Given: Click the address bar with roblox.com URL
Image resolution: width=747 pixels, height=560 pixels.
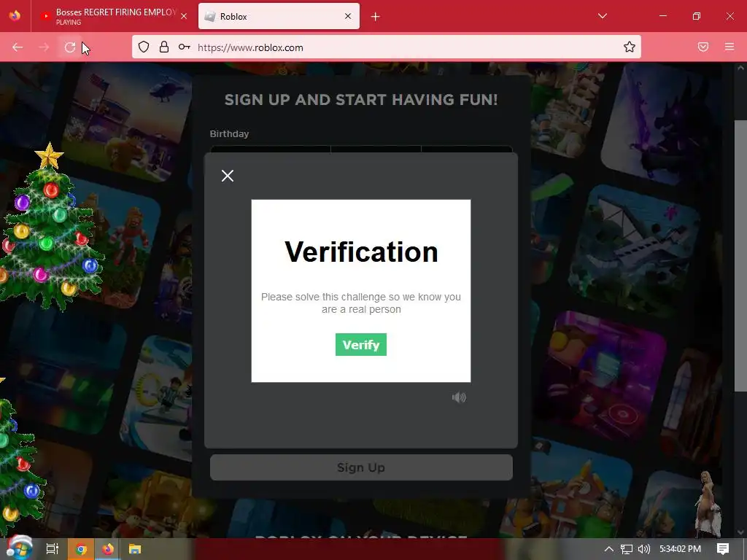Looking at the screenshot, I should 386,47.
